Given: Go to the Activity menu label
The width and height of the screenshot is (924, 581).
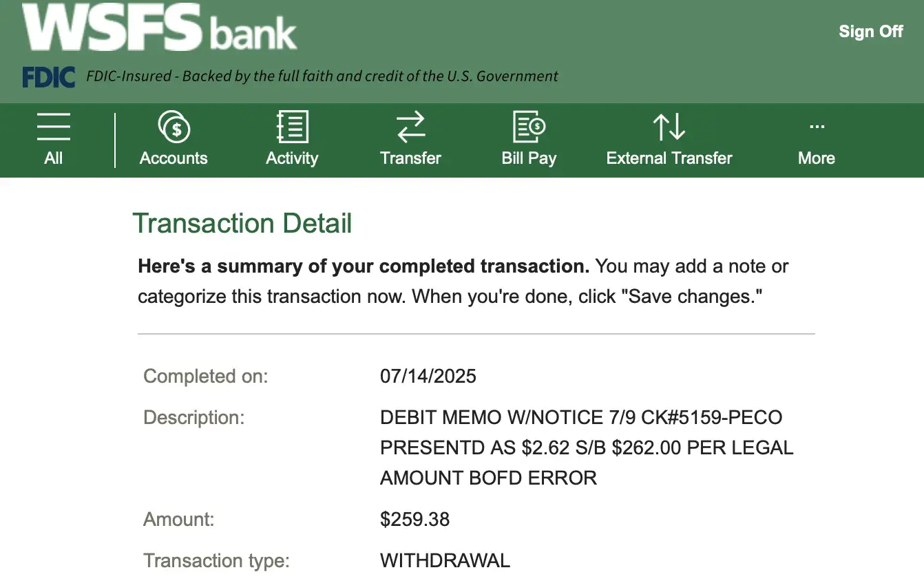Looking at the screenshot, I should pos(292,158).
